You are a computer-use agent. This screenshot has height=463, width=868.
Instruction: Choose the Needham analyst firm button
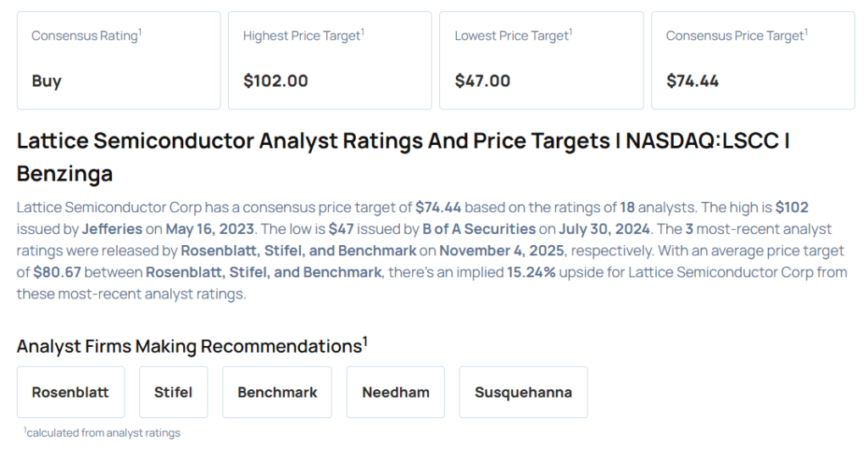click(395, 392)
